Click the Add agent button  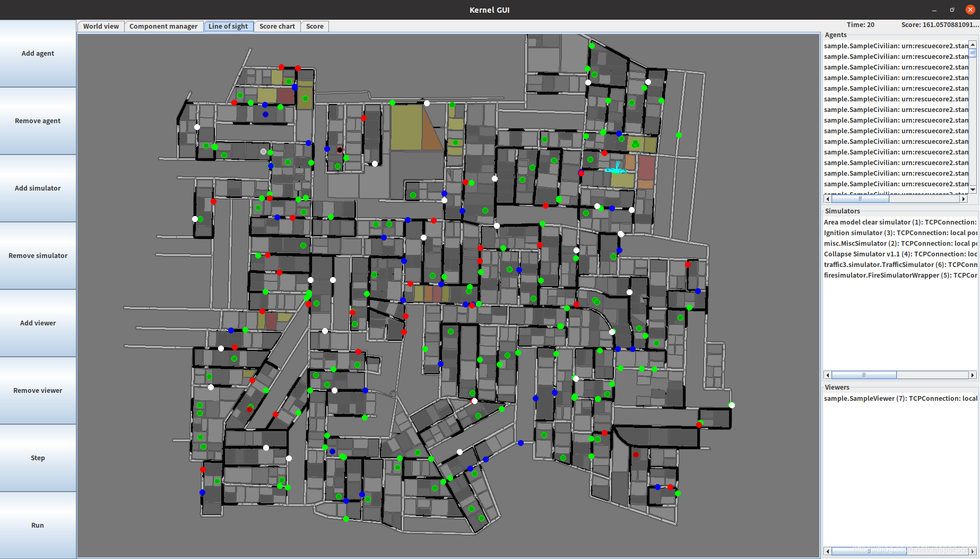(38, 54)
